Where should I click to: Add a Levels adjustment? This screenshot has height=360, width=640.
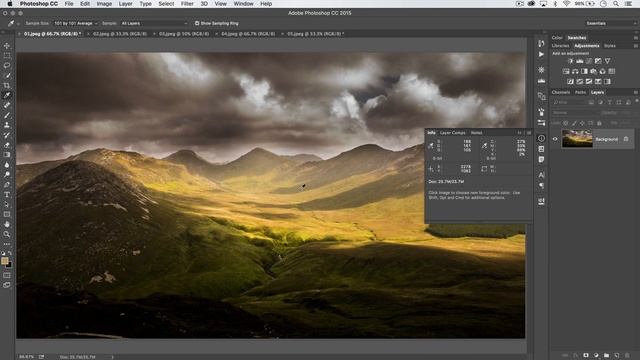[580, 61]
